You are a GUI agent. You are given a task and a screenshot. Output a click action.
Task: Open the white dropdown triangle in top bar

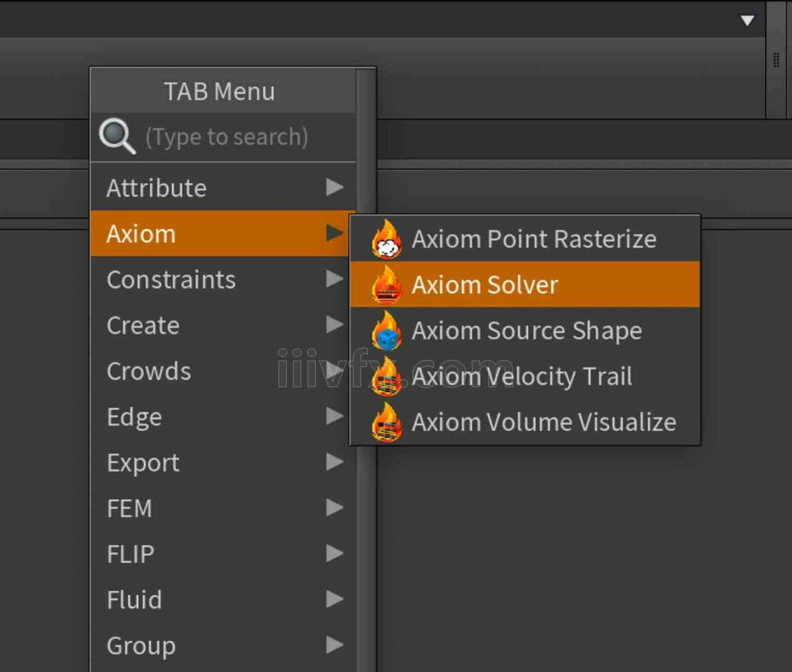(x=747, y=21)
